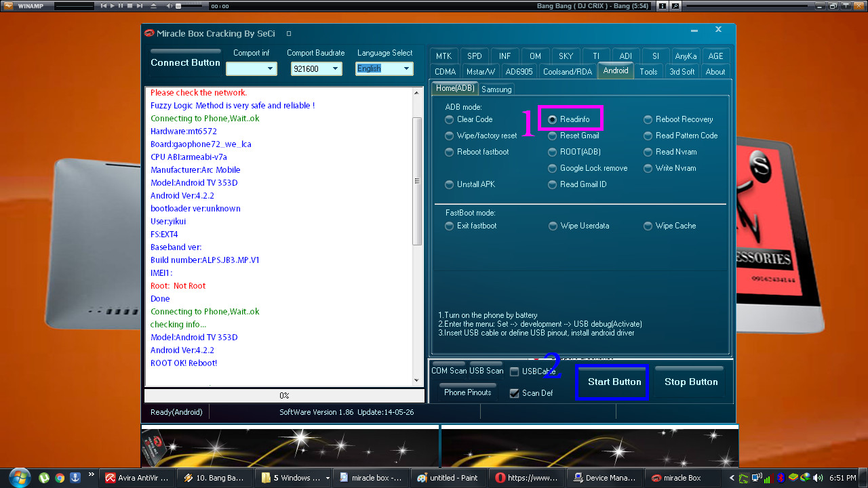Play the track in Winamp

click(x=113, y=5)
